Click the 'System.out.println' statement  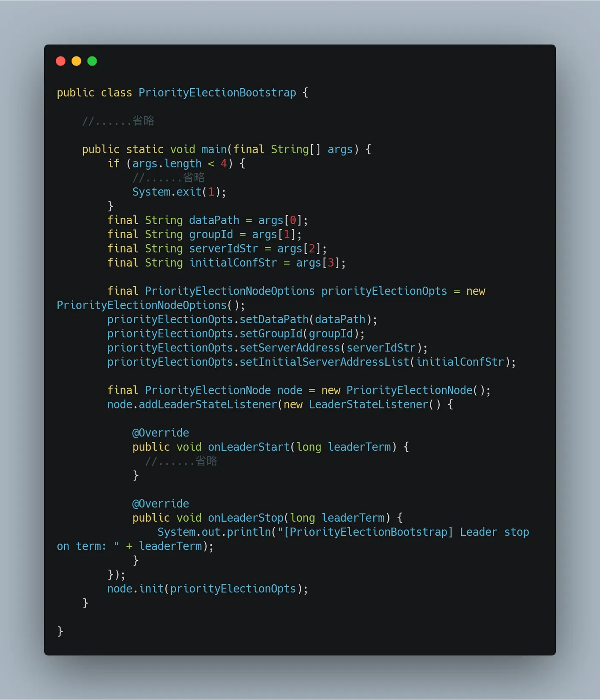(x=343, y=532)
